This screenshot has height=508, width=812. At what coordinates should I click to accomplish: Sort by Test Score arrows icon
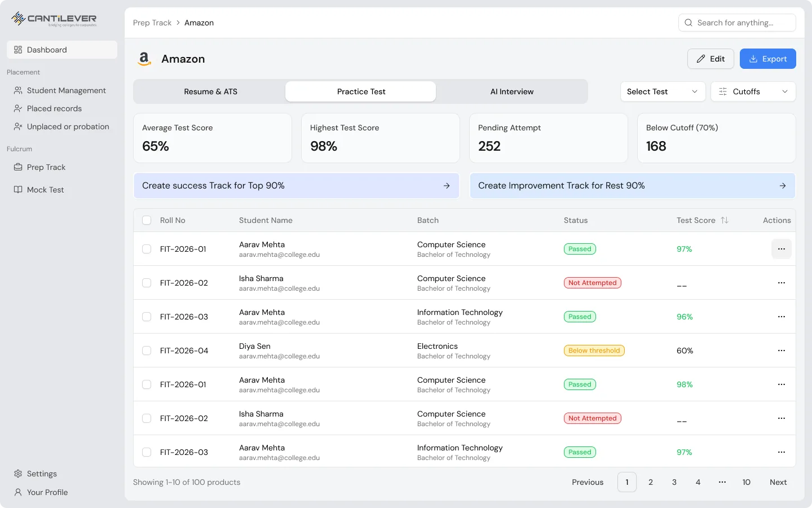point(725,220)
